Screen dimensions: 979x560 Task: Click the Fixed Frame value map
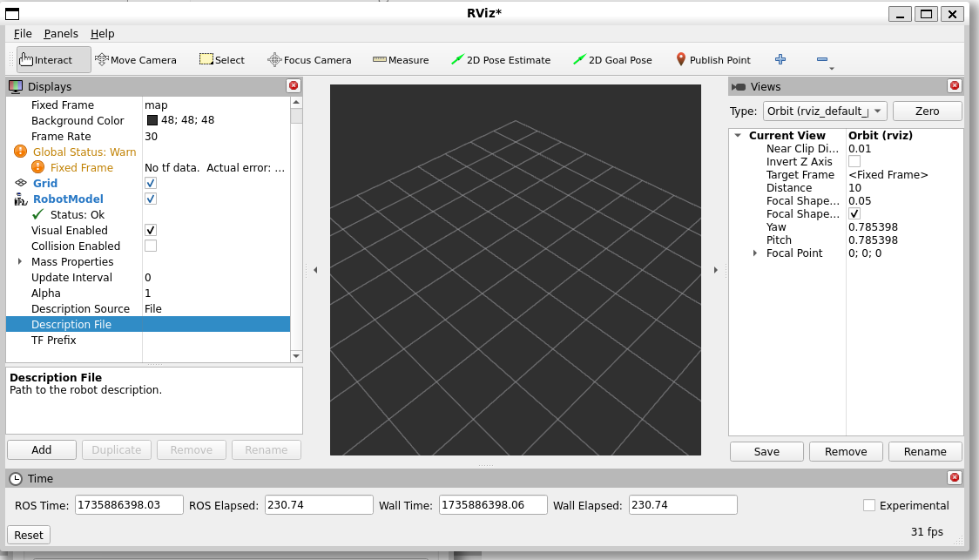(156, 105)
